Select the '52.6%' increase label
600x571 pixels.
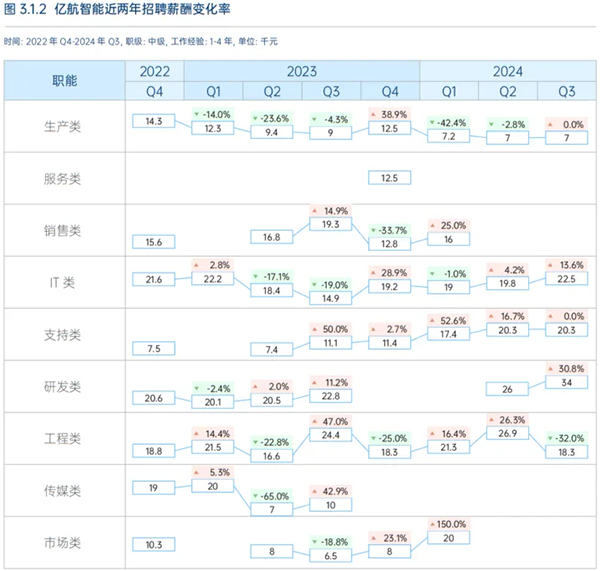(x=448, y=321)
